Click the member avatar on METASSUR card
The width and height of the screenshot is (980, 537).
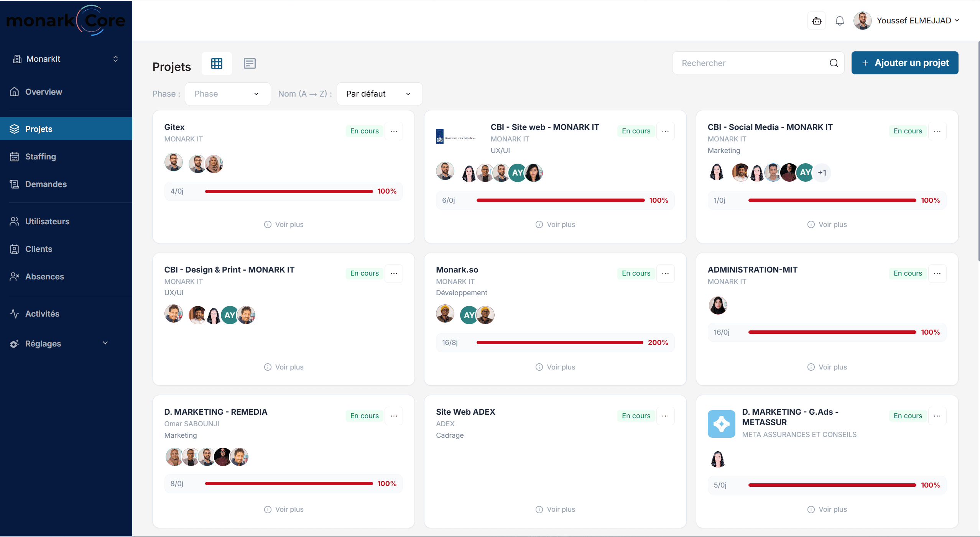(x=718, y=459)
